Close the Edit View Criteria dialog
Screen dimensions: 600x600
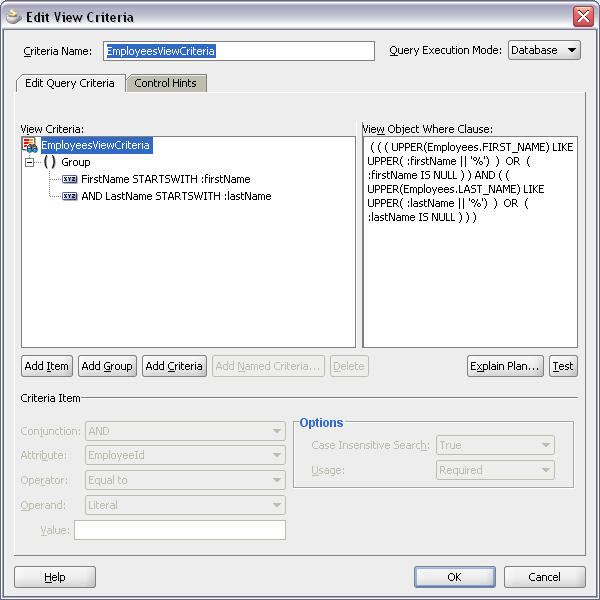click(x=583, y=16)
